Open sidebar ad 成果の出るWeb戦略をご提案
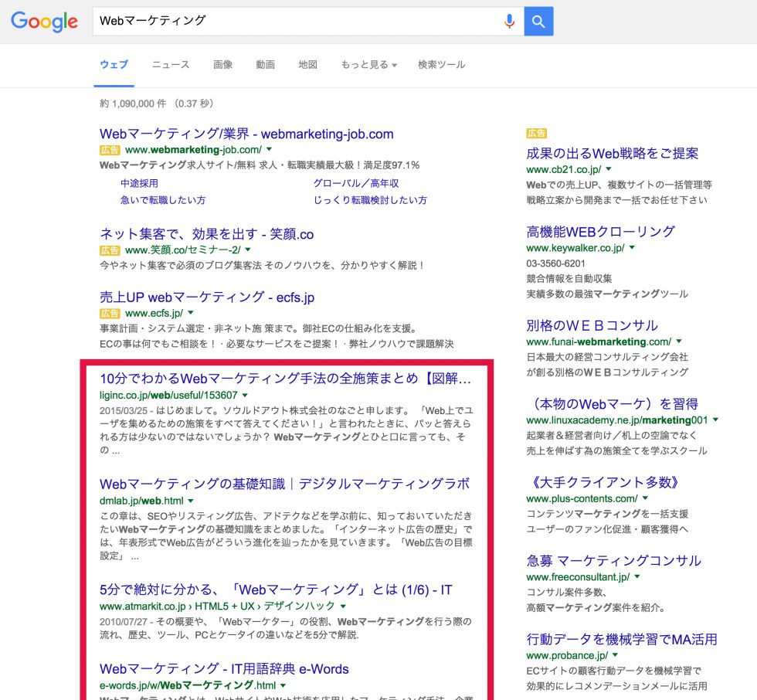 tap(612, 154)
